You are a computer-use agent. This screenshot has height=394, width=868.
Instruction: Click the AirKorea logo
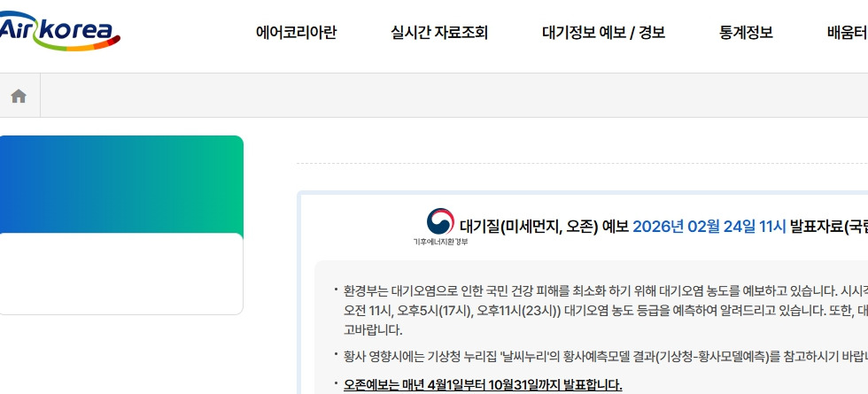pyautogui.click(x=58, y=31)
